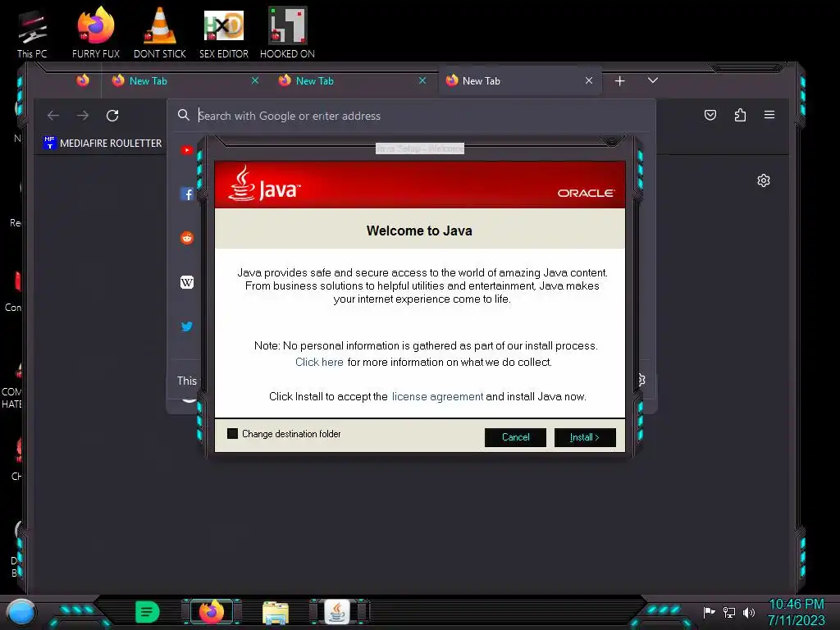This screenshot has height=630, width=840.
Task: Open the MEDIAFIRE ROULETTER bookmark
Action: pyautogui.click(x=103, y=143)
